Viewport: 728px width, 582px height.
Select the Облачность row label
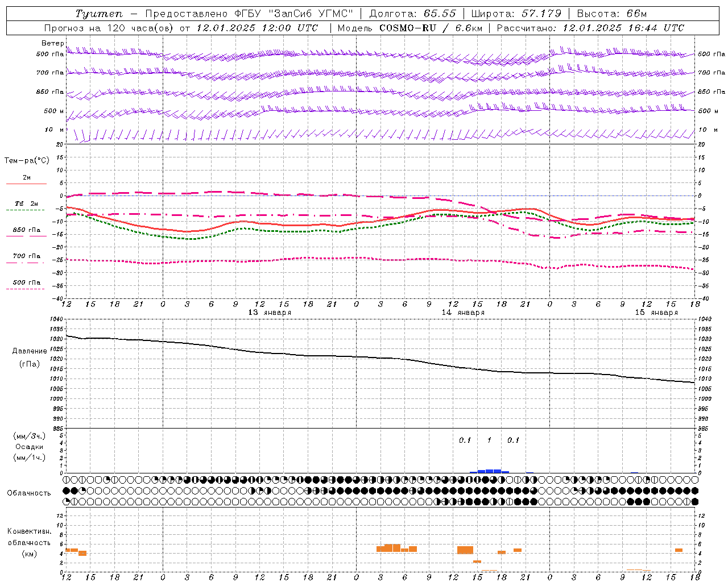coord(29,493)
